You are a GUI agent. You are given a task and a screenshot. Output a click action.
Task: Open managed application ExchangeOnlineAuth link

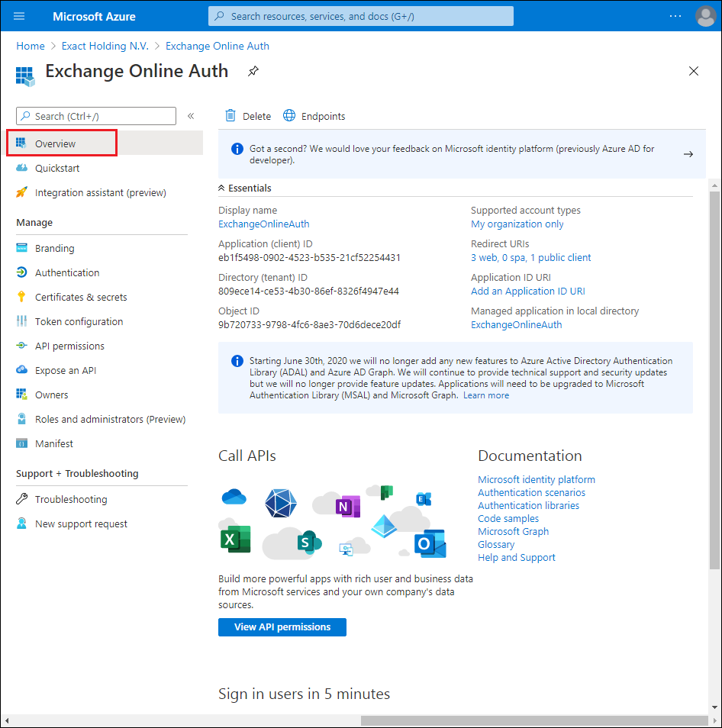tap(516, 325)
